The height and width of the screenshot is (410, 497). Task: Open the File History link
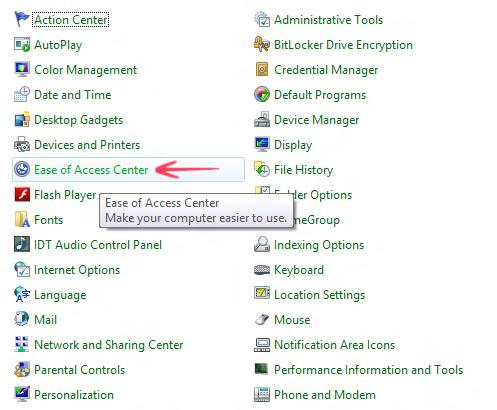pos(303,170)
